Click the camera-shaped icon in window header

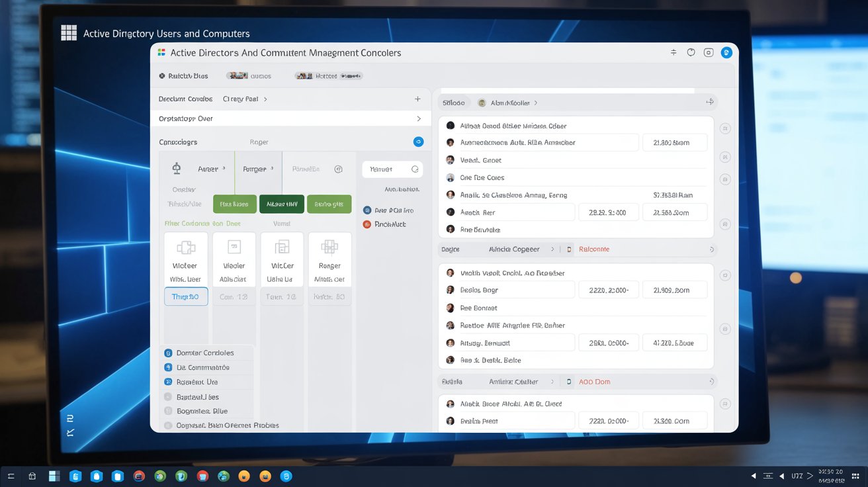[x=709, y=53]
